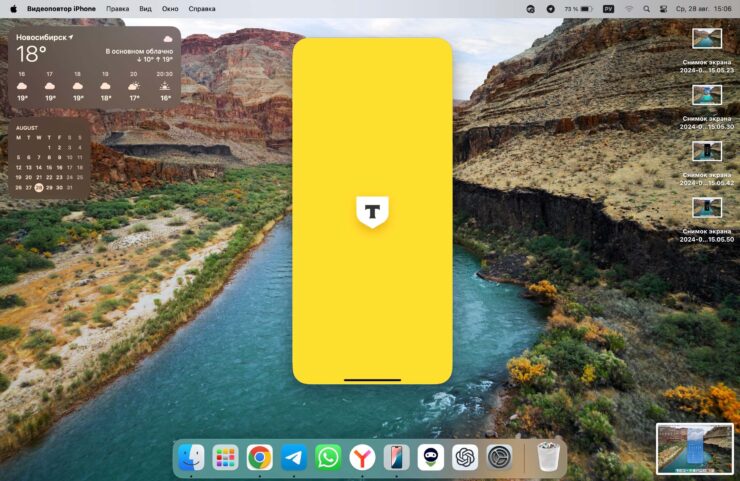The width and height of the screenshot is (740, 481).
Task: Launch WhatsApp from the dock
Action: point(328,457)
